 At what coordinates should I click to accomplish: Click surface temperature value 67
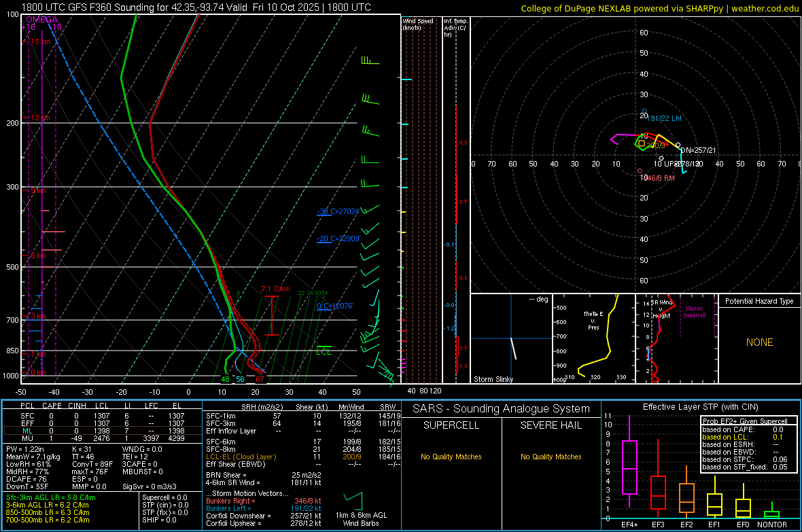[x=260, y=379]
